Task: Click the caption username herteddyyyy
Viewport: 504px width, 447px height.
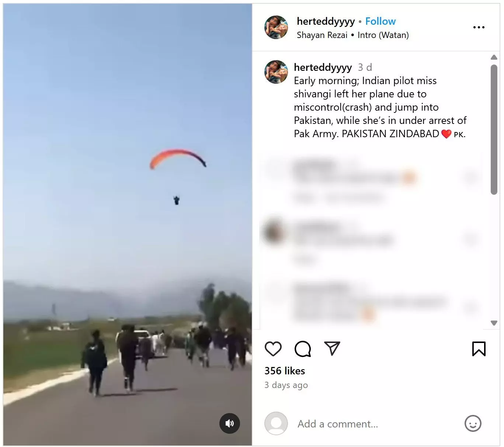Action: tap(323, 67)
